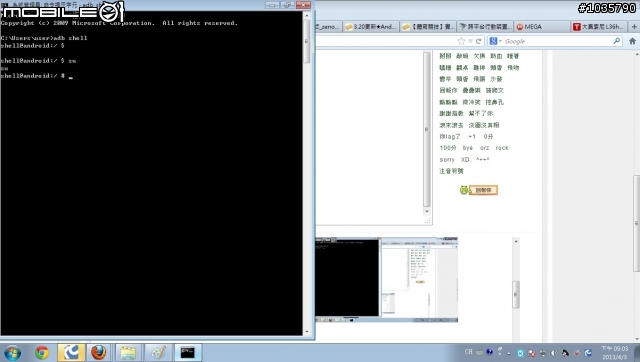The image size is (640, 362).
Task: Open the Paint icon in the taskbar
Action: coord(158,353)
